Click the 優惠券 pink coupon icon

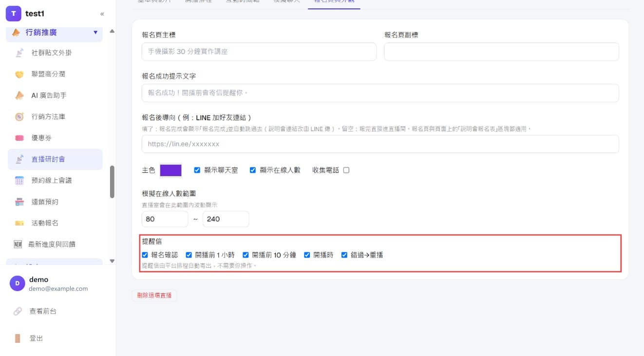[19, 138]
